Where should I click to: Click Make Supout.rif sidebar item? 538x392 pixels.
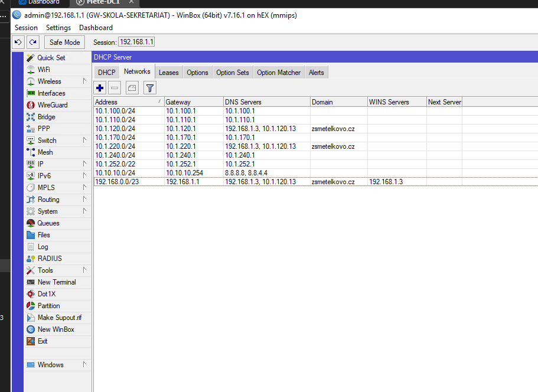click(x=59, y=318)
